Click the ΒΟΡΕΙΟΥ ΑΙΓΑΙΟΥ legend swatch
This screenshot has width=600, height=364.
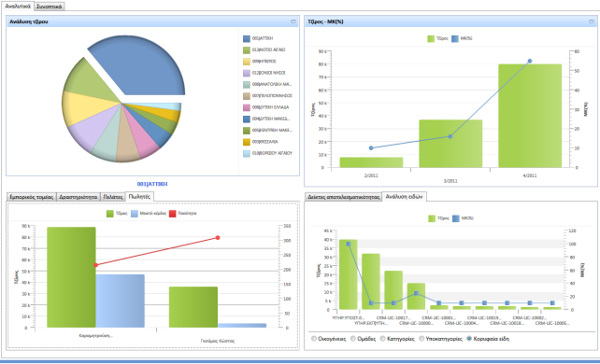[x=247, y=153]
